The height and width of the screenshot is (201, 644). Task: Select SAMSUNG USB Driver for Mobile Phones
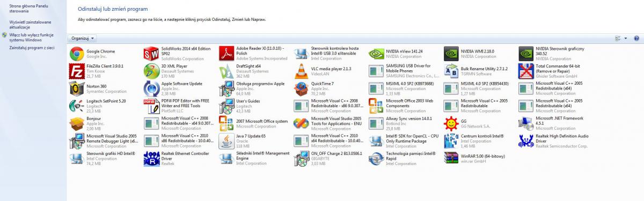click(404, 71)
